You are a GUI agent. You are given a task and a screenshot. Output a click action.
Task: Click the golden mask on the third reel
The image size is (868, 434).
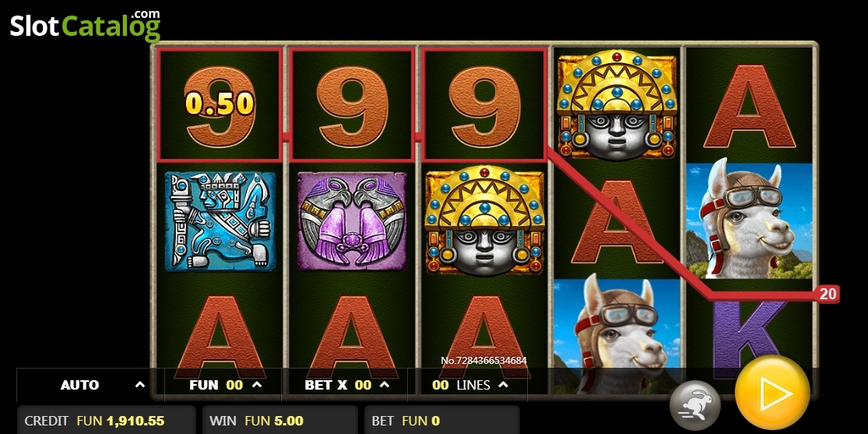tap(484, 221)
